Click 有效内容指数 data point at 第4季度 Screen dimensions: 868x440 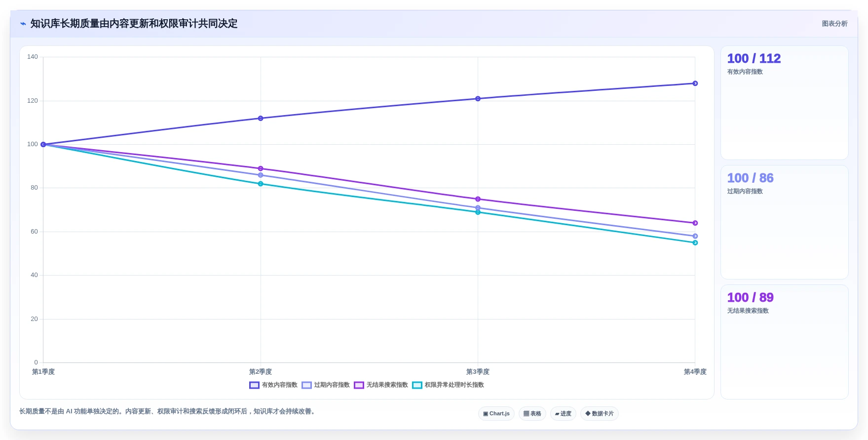tap(695, 83)
